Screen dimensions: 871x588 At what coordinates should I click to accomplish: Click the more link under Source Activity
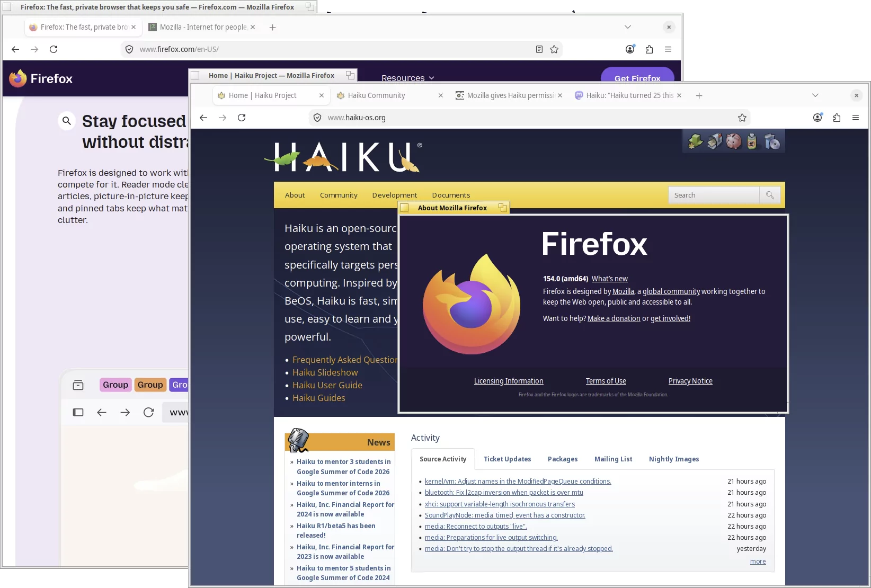coord(758,561)
